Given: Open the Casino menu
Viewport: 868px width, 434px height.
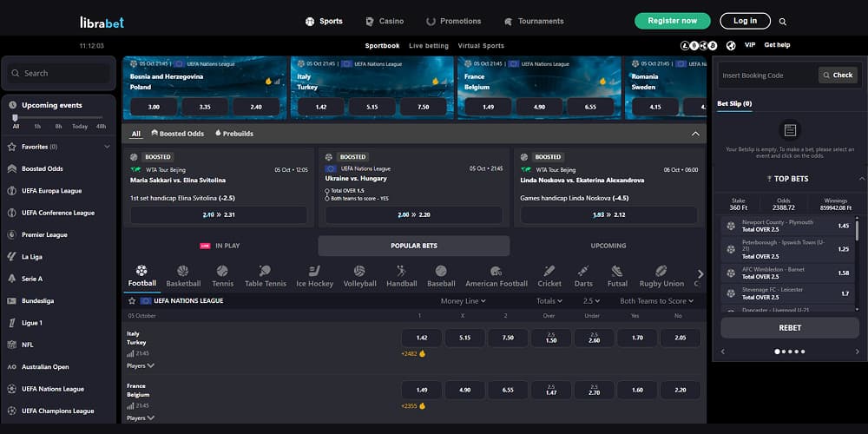Looking at the screenshot, I should point(385,22).
